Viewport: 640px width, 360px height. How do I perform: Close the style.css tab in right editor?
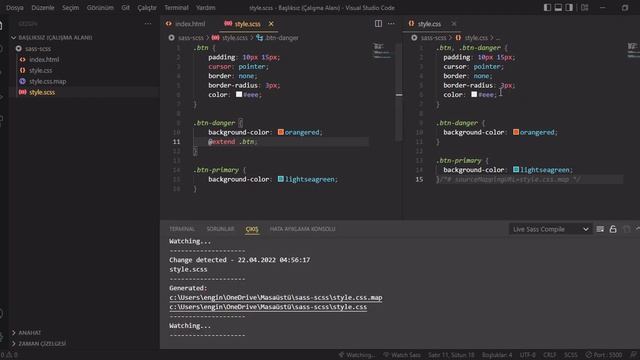pos(454,24)
